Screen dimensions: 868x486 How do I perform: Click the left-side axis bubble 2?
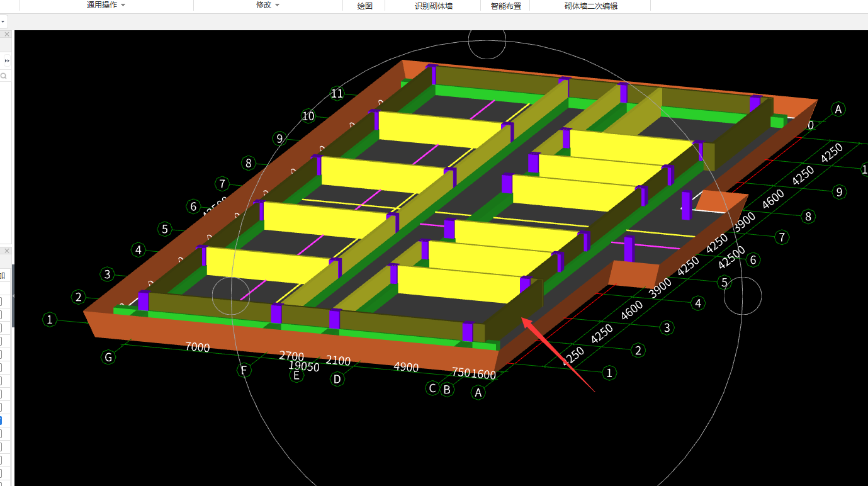click(x=79, y=297)
